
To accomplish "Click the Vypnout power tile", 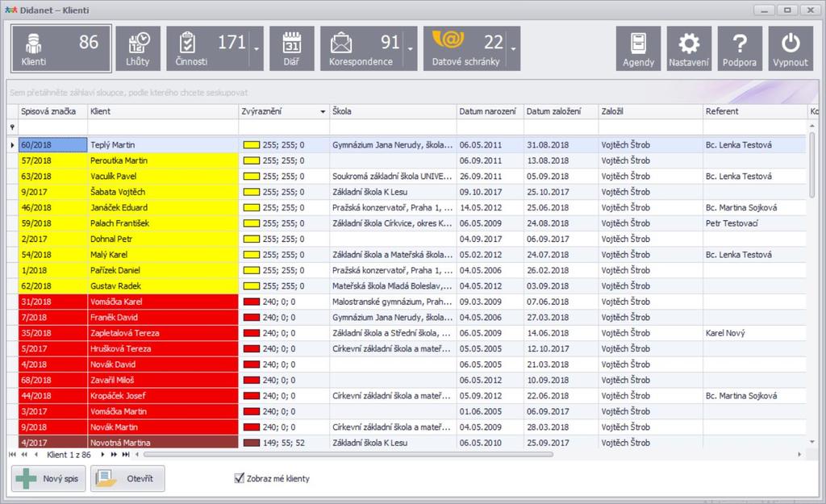I will click(x=791, y=48).
